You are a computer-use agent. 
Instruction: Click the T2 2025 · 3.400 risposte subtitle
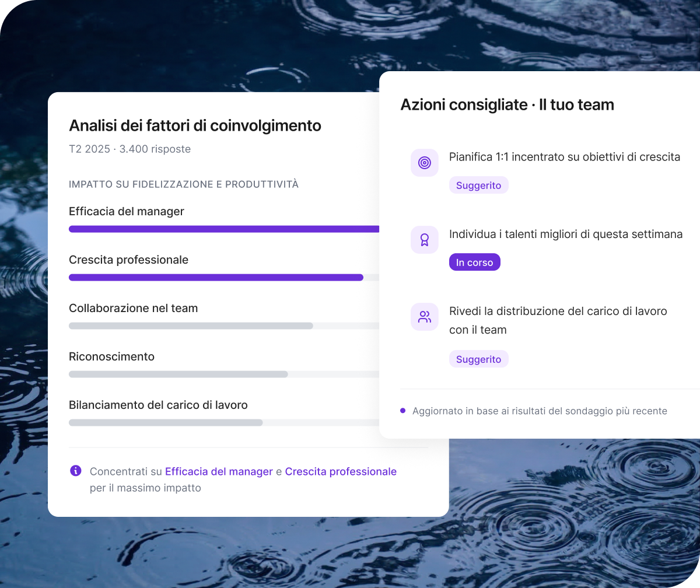(129, 149)
